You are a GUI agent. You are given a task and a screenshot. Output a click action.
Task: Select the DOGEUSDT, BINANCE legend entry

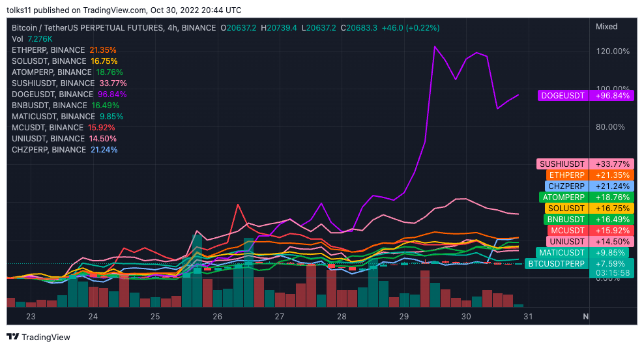[69, 94]
